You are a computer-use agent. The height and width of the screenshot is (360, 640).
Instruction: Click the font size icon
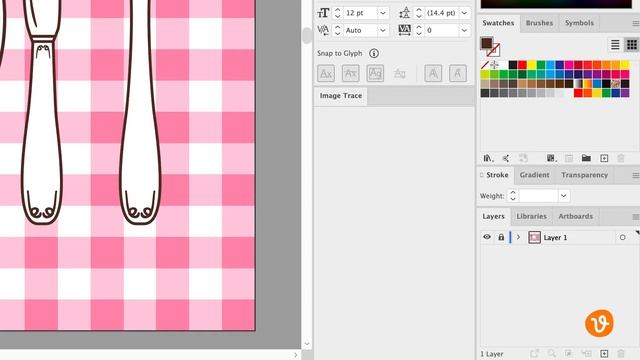tap(323, 13)
